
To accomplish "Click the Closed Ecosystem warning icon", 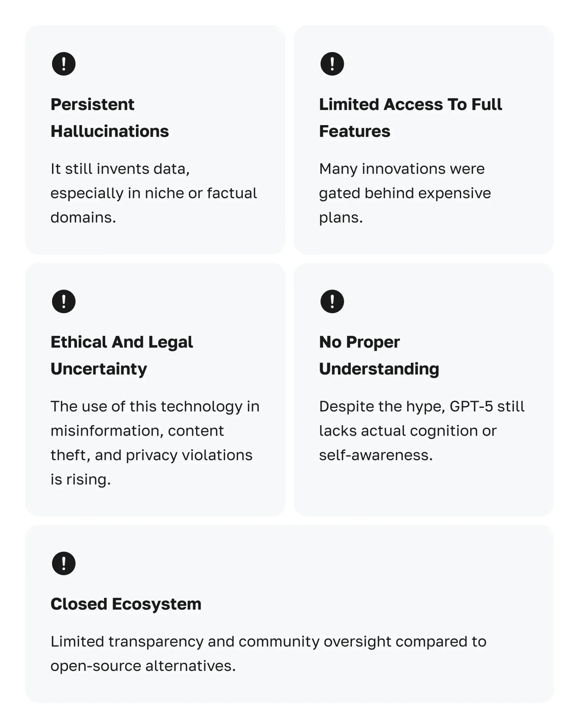I will 63,563.
